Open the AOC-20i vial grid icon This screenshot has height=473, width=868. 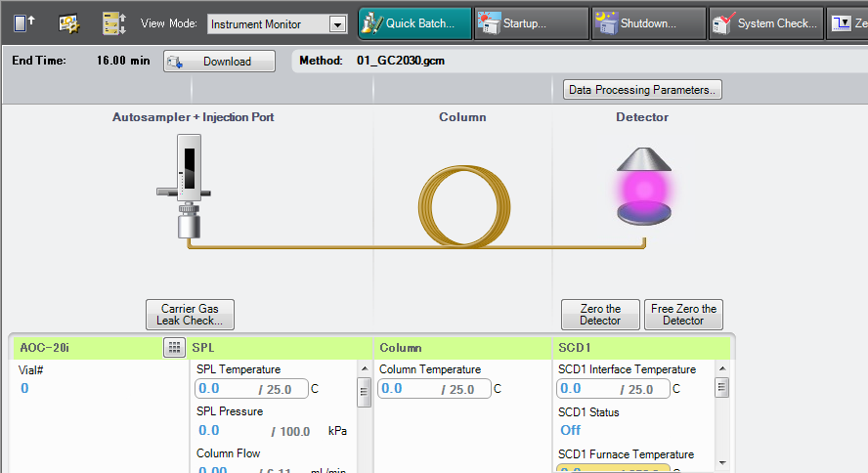(174, 347)
